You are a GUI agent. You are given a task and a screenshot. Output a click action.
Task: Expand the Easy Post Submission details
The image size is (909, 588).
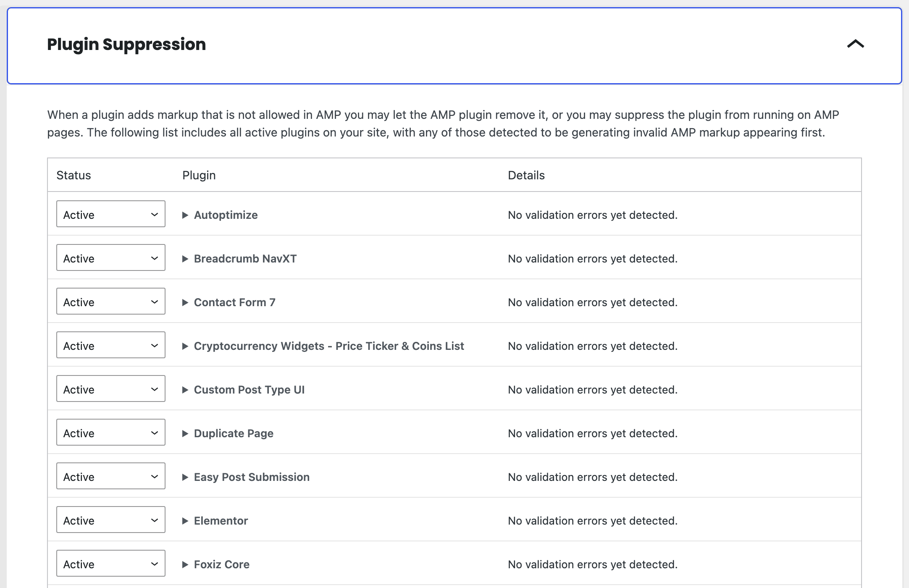pos(246,477)
